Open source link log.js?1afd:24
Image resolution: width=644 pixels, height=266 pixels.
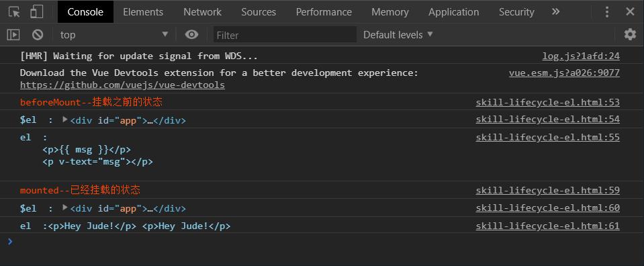point(581,56)
